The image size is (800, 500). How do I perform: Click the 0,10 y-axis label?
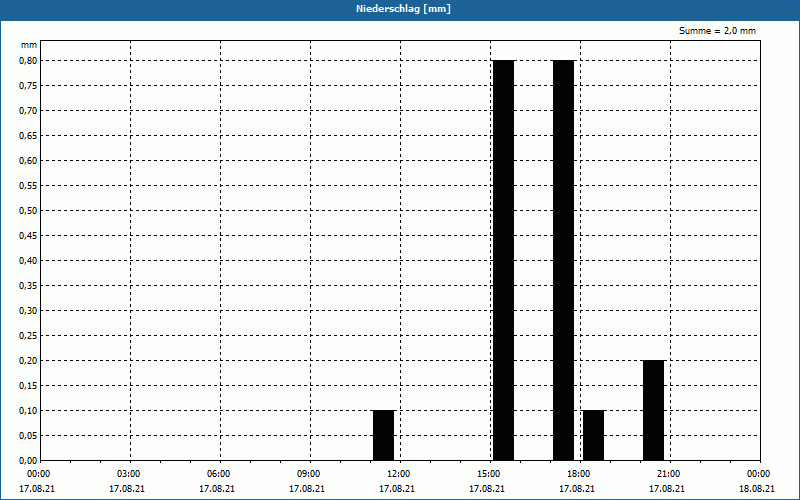pyautogui.click(x=28, y=411)
